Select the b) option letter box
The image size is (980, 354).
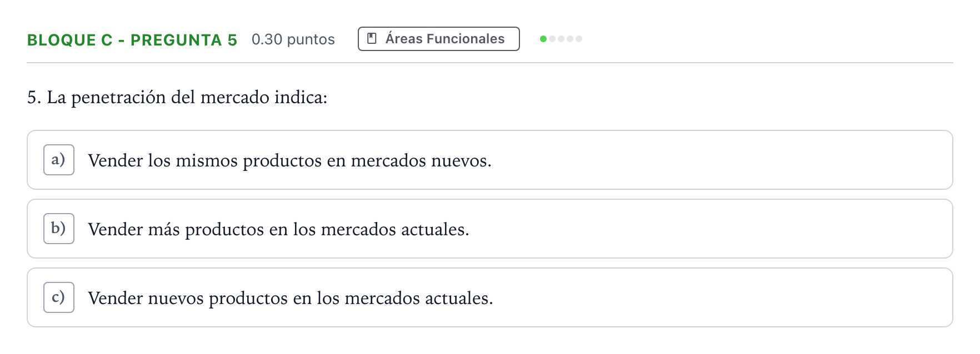59,229
